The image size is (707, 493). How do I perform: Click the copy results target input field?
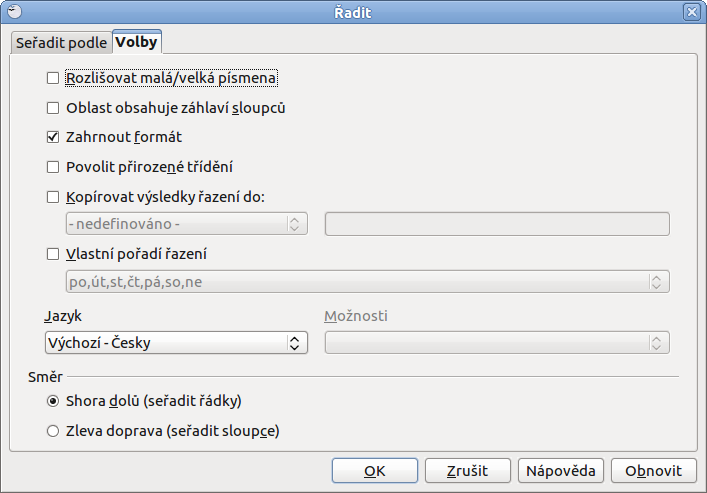496,224
